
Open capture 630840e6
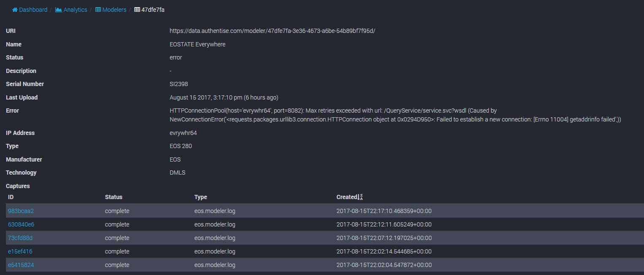click(21, 224)
